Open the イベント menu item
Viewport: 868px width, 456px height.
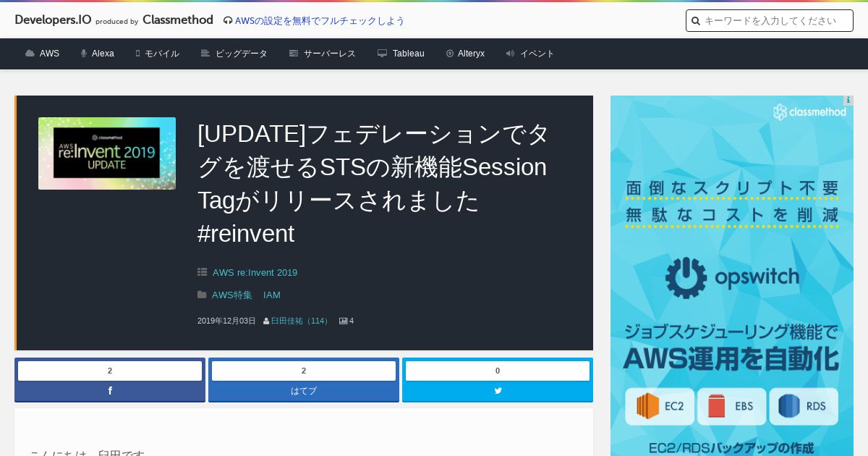[x=537, y=54]
